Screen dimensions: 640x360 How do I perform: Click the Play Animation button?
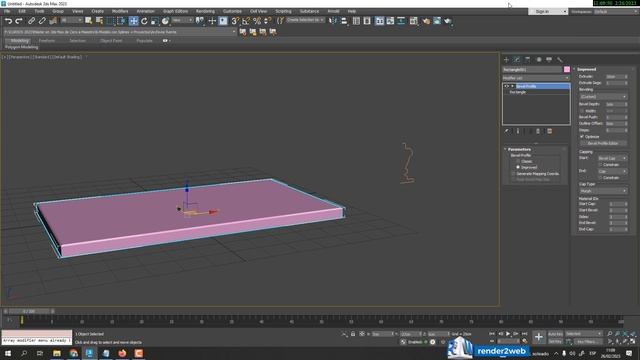508,334
